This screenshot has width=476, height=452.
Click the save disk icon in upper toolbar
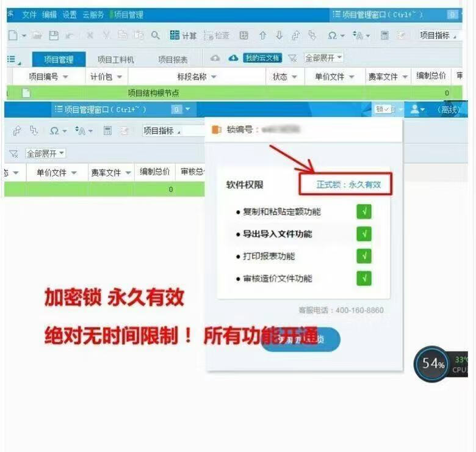coord(54,35)
